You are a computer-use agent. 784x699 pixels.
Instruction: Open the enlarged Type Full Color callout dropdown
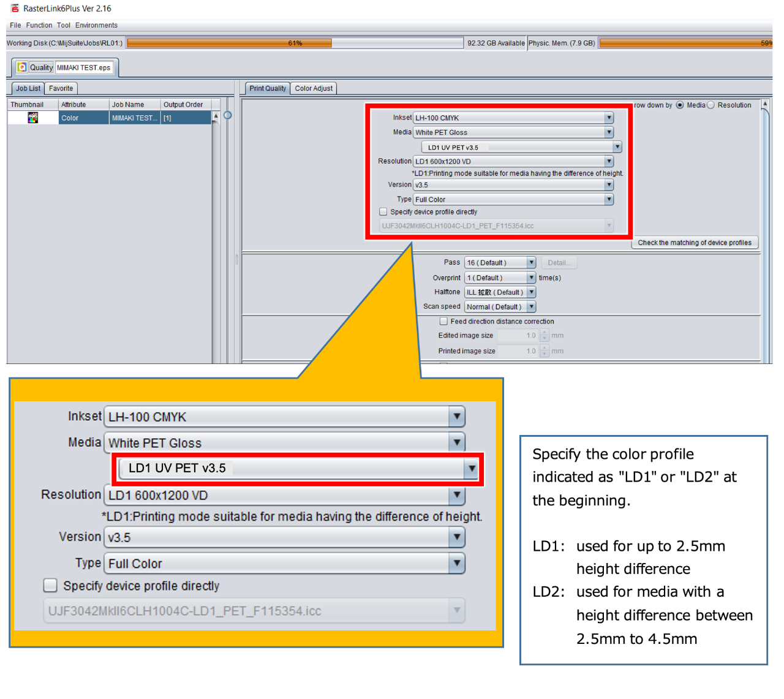coord(285,563)
